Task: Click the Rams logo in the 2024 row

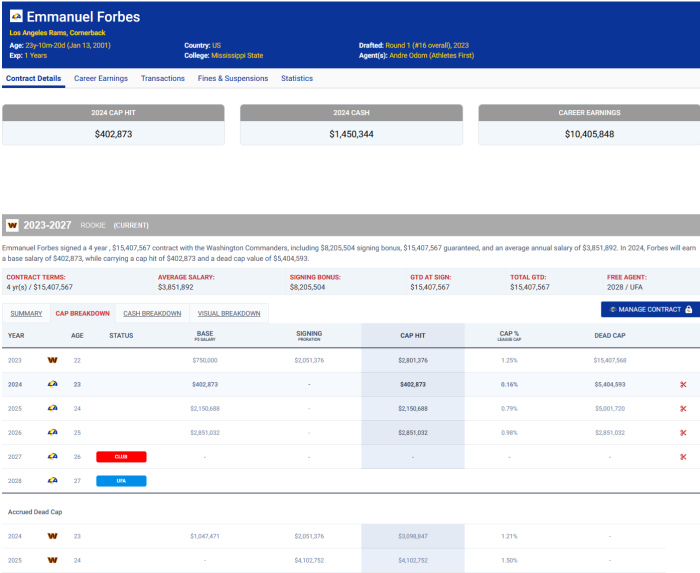Action: click(x=53, y=384)
